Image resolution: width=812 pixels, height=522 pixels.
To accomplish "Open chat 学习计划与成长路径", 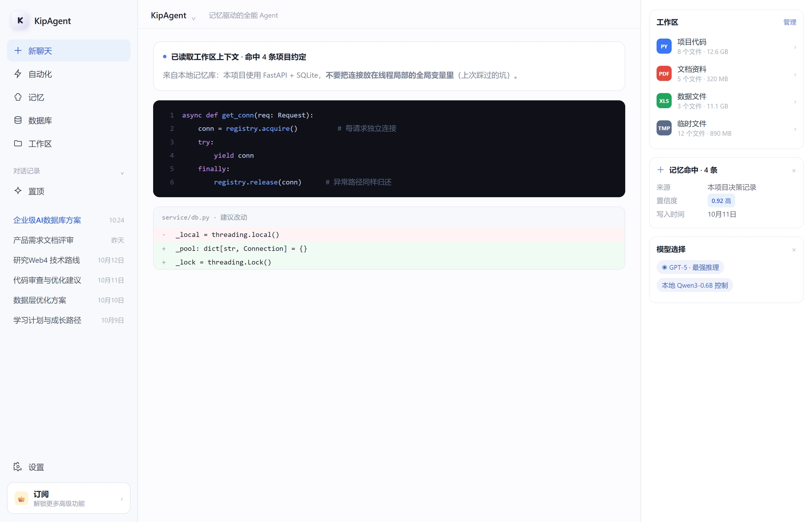I will (68, 320).
